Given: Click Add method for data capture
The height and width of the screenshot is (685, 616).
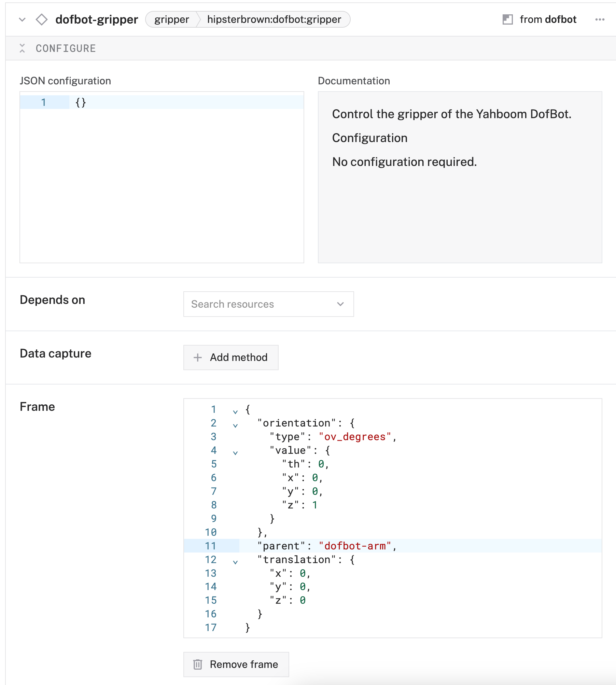Looking at the screenshot, I should 231,358.
